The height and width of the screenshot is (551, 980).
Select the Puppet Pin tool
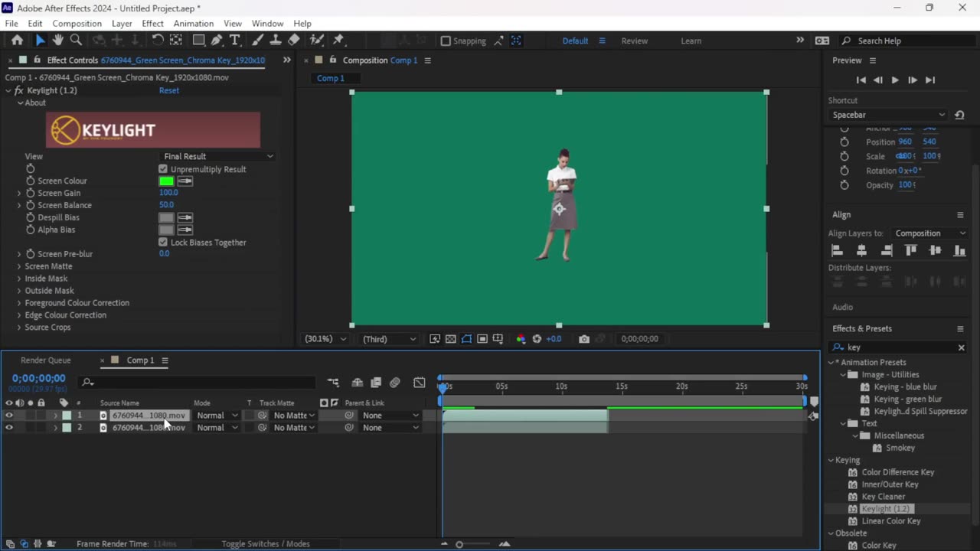click(x=338, y=41)
